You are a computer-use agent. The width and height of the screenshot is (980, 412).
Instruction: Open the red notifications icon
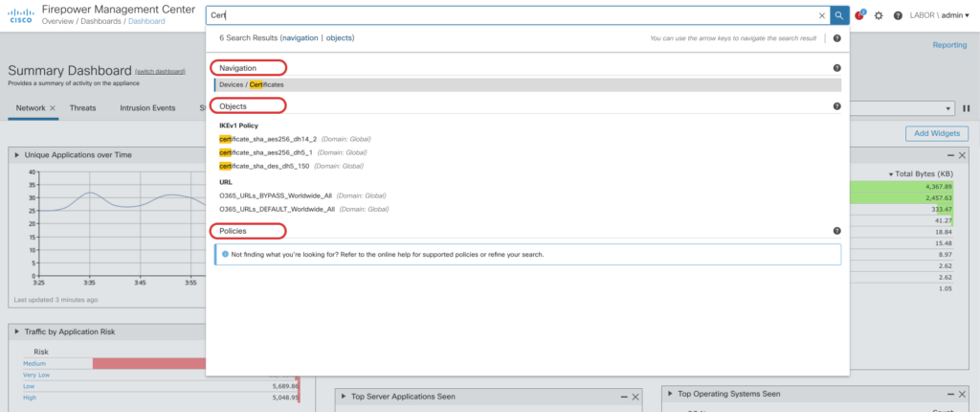pyautogui.click(x=859, y=15)
